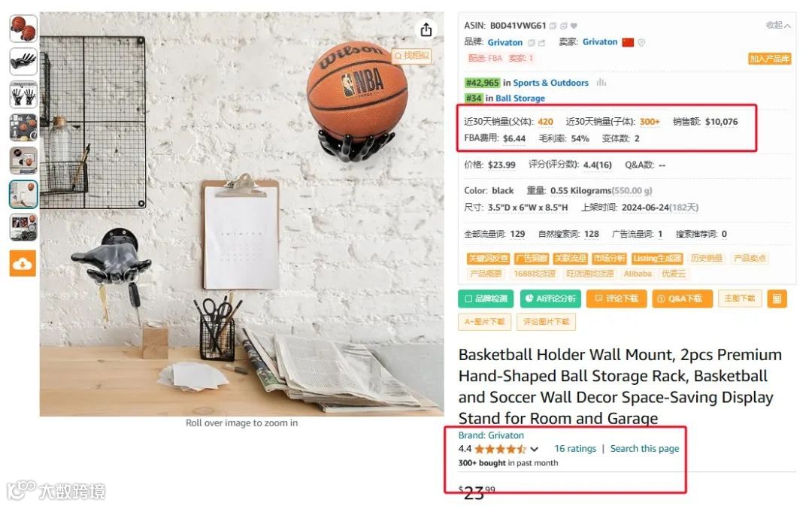Screen dimensions: 812x506
Task: Click the 加入产品库 orange button
Action: 770,59
